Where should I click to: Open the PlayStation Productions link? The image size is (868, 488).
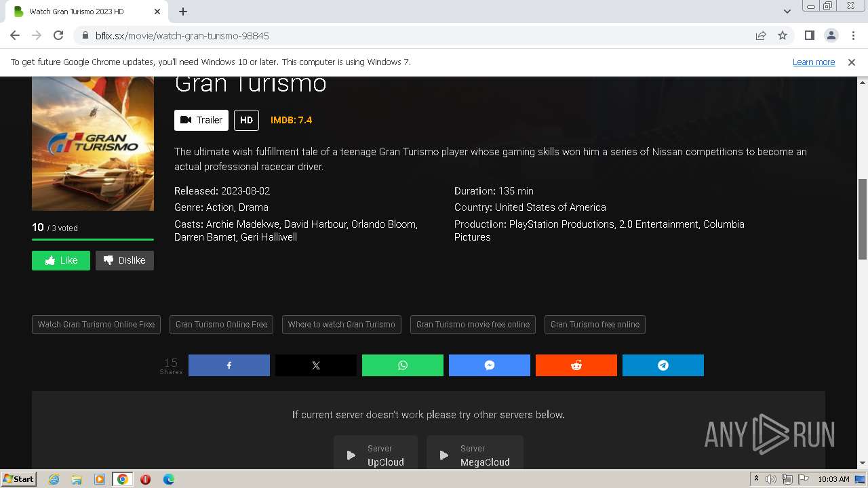[x=561, y=224]
